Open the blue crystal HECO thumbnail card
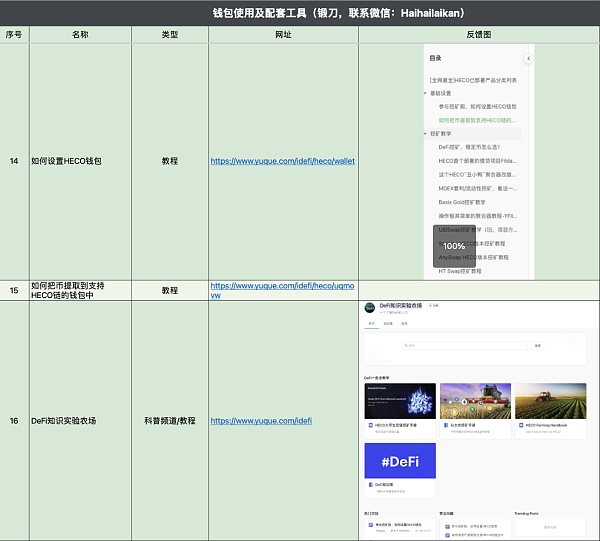The image size is (600, 541). click(399, 400)
